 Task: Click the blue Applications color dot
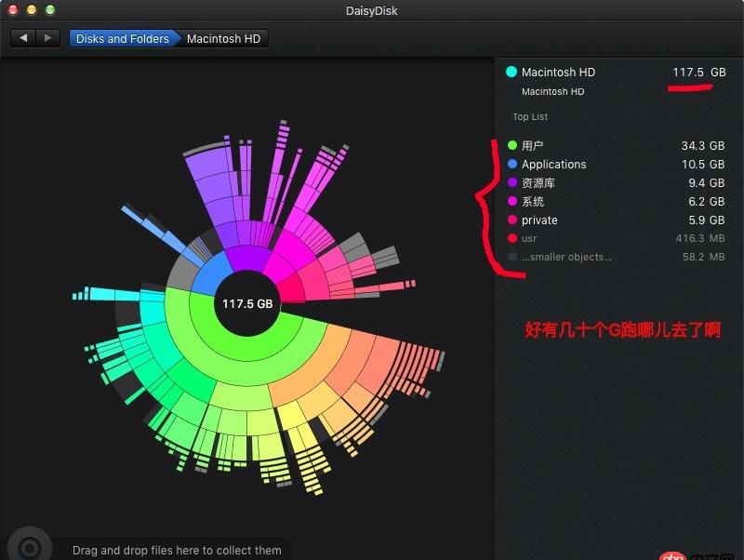tap(512, 164)
